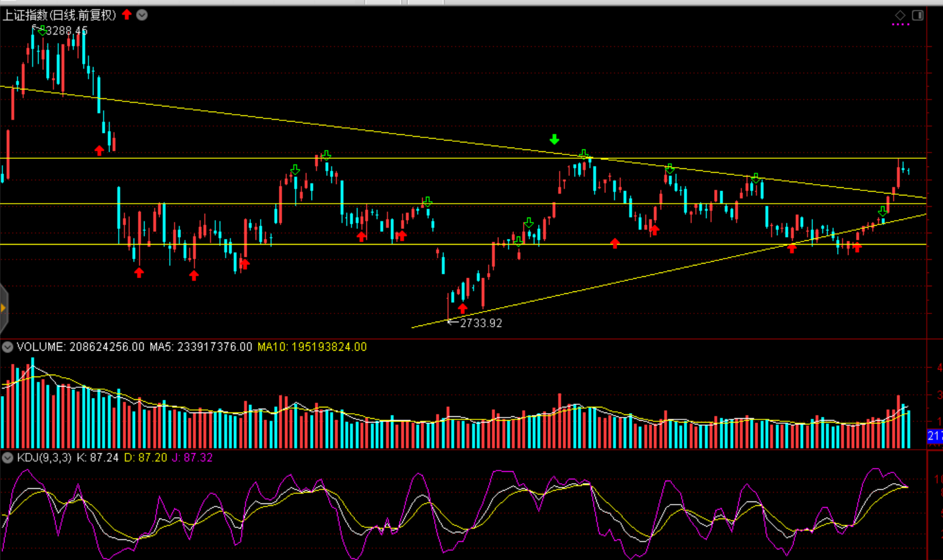Click the left-edge panel expand handle

click(x=3, y=308)
